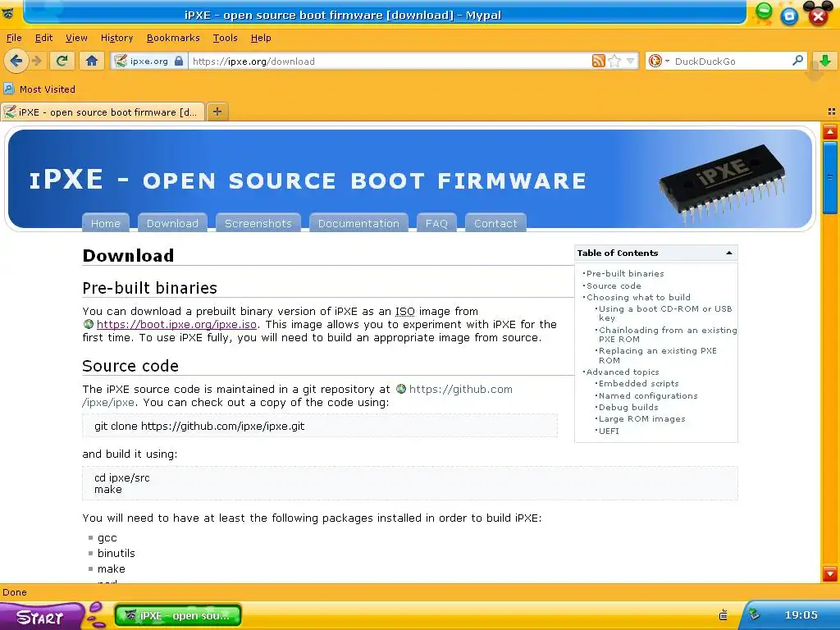
Task: Select the iPXE open source boot firmware tab
Action: 103,112
